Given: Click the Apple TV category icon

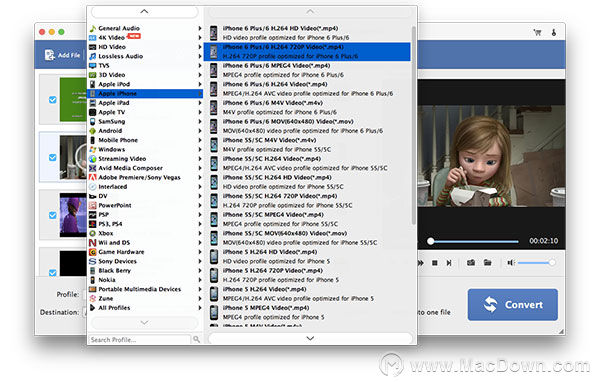Looking at the screenshot, I should coord(93,112).
